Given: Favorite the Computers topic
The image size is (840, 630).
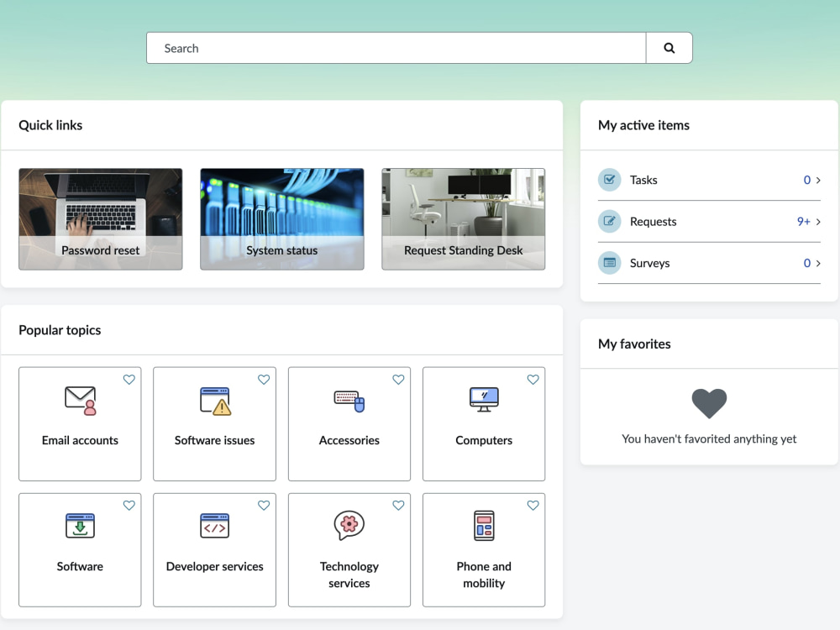Looking at the screenshot, I should pos(533,380).
